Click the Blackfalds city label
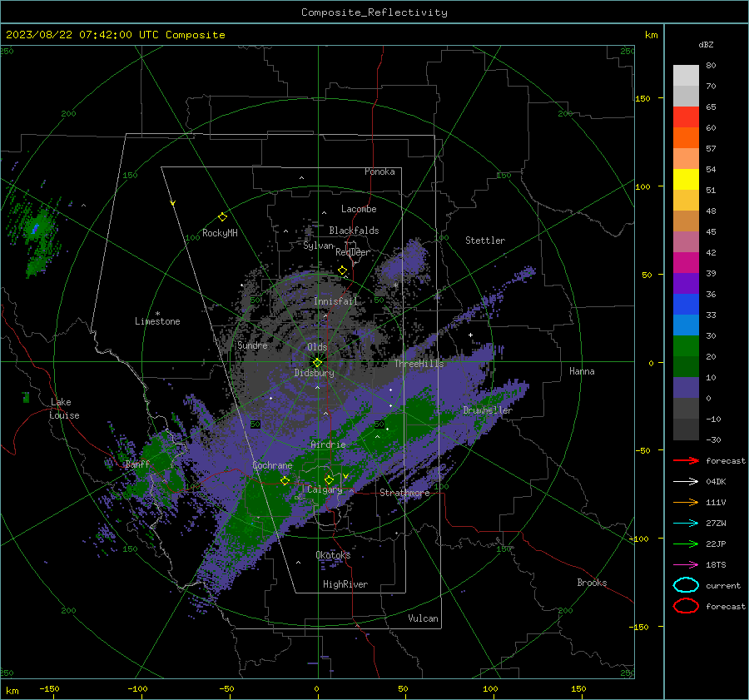The image size is (749, 700). point(354,231)
